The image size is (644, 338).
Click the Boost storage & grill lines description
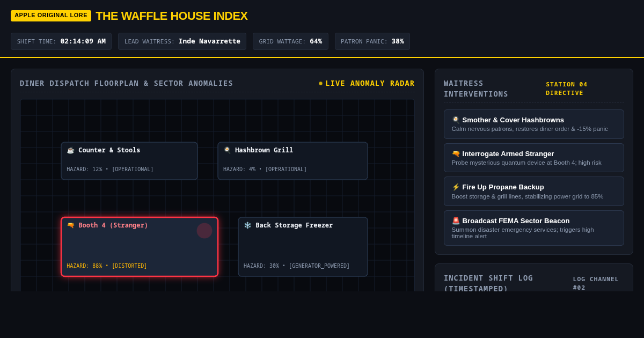(528, 196)
